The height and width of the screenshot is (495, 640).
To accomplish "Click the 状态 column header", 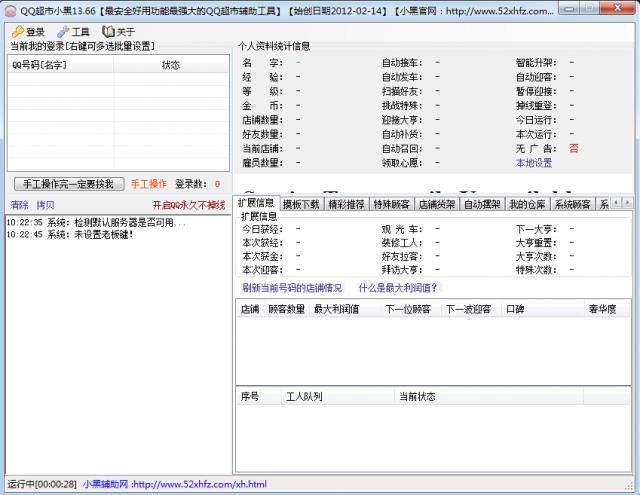I will 171,65.
